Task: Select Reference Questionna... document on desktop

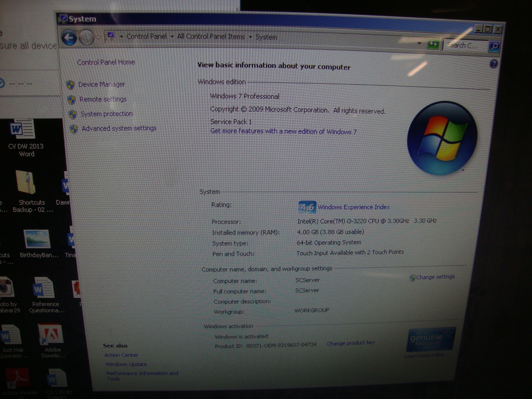Action: 46,295
